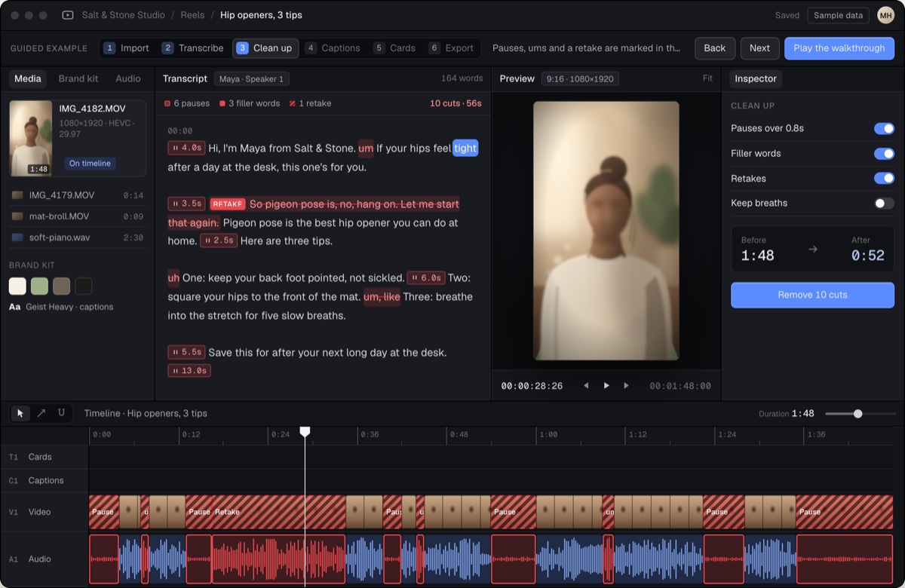Select IMG_4179.MOV in the media list

pyautogui.click(x=77, y=195)
